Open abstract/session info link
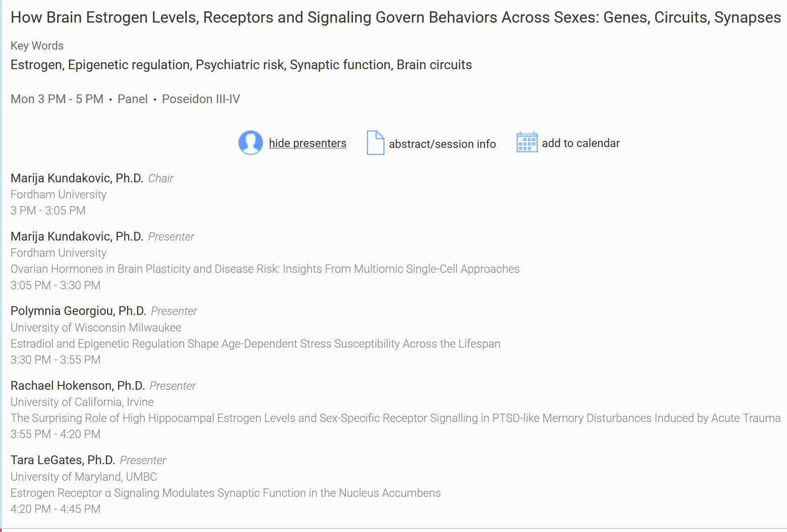The height and width of the screenshot is (532, 787). coord(442,144)
